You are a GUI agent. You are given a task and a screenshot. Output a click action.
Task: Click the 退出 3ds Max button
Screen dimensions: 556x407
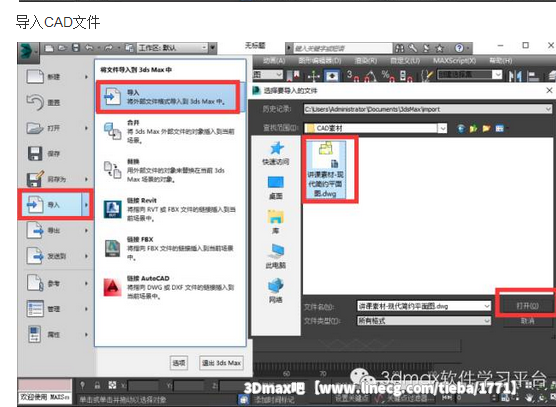[x=221, y=363]
